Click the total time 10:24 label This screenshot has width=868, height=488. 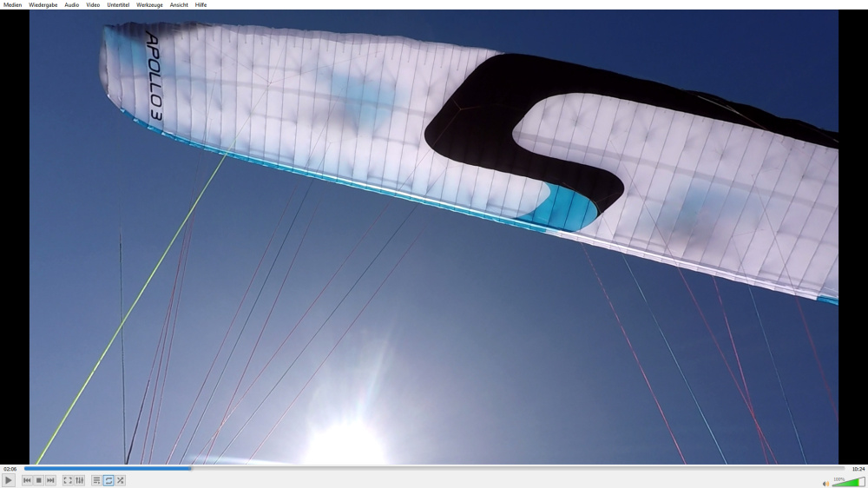click(858, 469)
